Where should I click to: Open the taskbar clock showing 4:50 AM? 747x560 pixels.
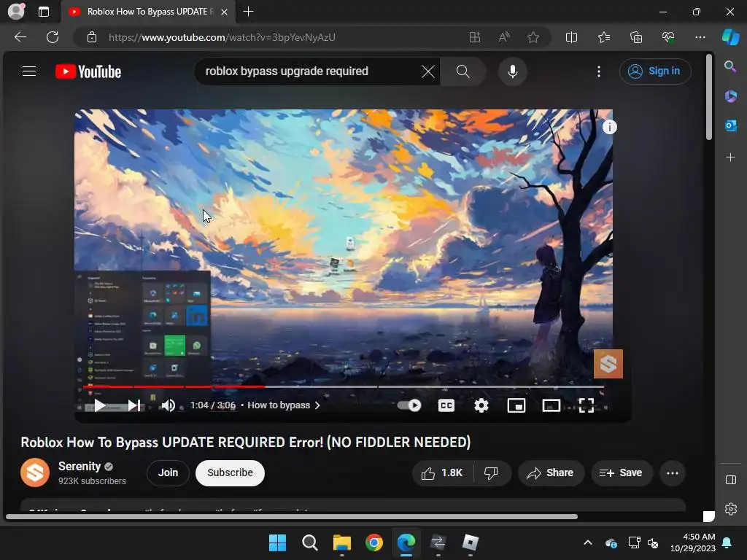693,542
